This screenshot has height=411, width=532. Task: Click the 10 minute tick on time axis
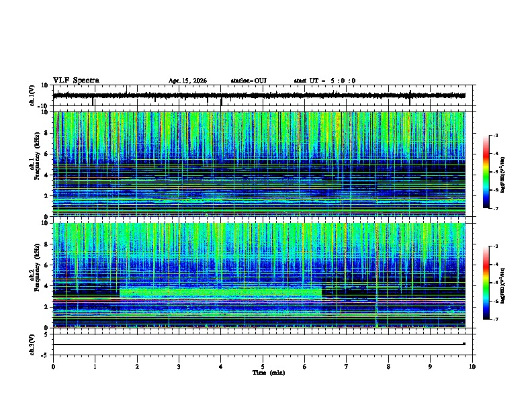[x=472, y=367]
